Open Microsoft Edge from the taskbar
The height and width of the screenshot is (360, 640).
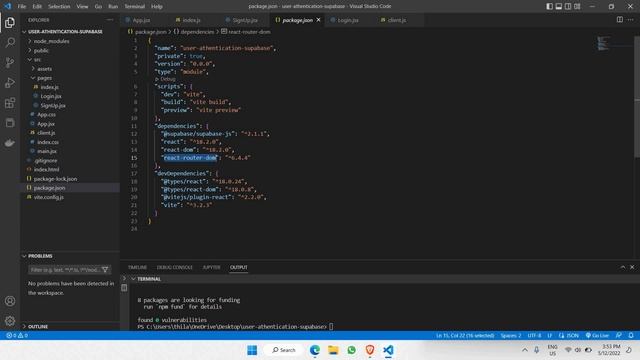315,350
